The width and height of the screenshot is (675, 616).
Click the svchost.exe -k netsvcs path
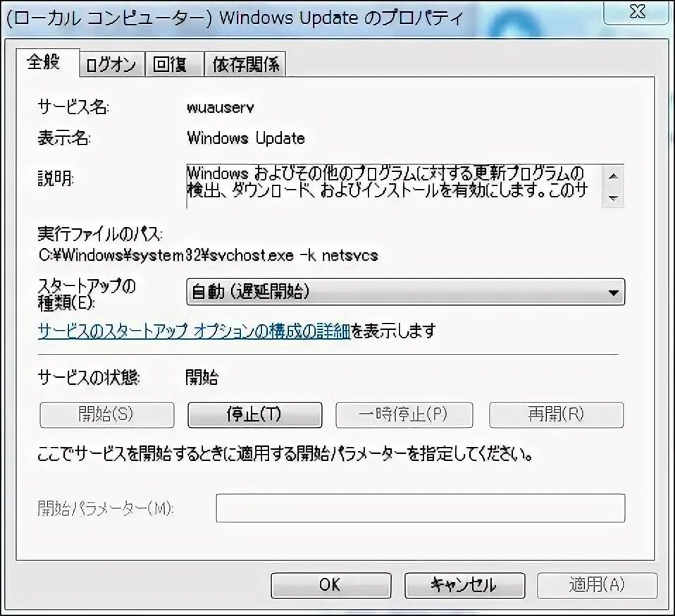coord(209,255)
